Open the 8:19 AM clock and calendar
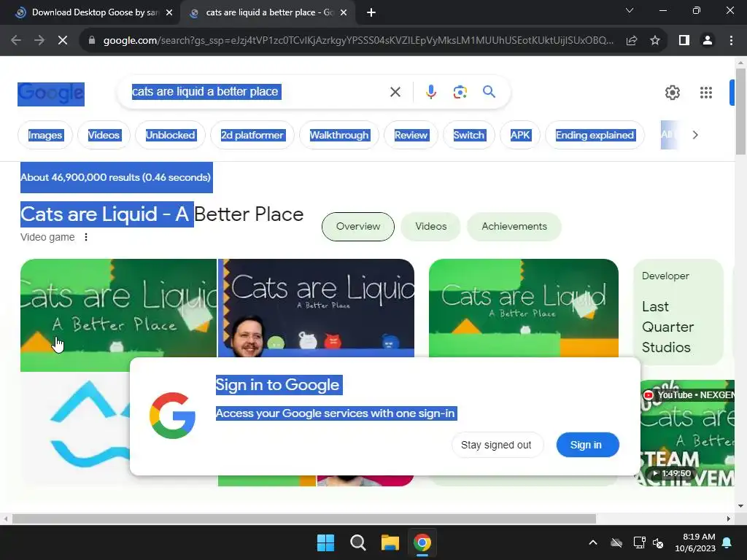Image resolution: width=747 pixels, height=560 pixels. (695, 542)
